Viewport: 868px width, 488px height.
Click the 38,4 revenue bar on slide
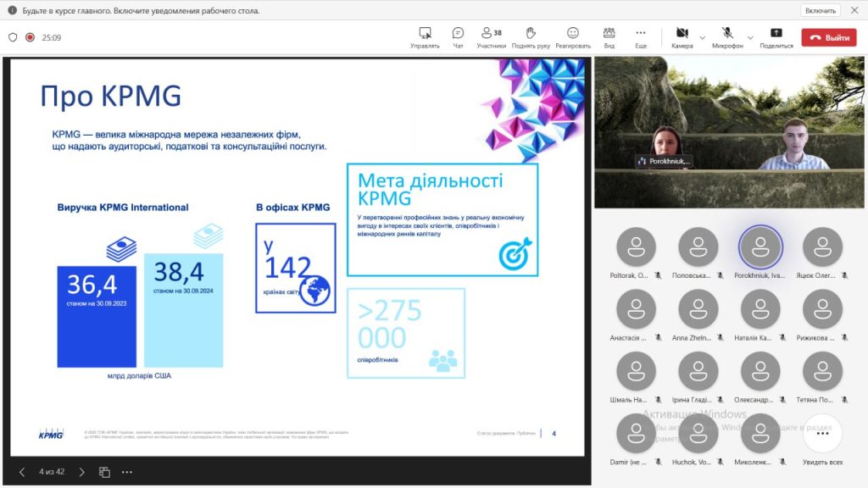[184, 310]
